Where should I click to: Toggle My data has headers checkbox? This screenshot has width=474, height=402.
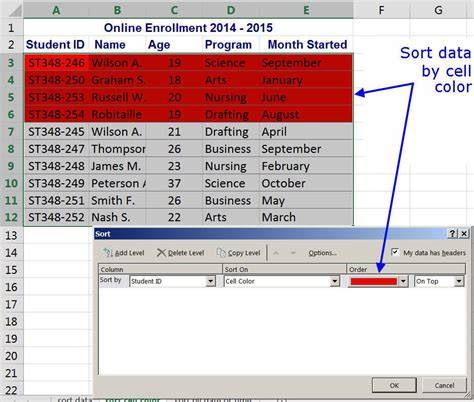click(395, 252)
